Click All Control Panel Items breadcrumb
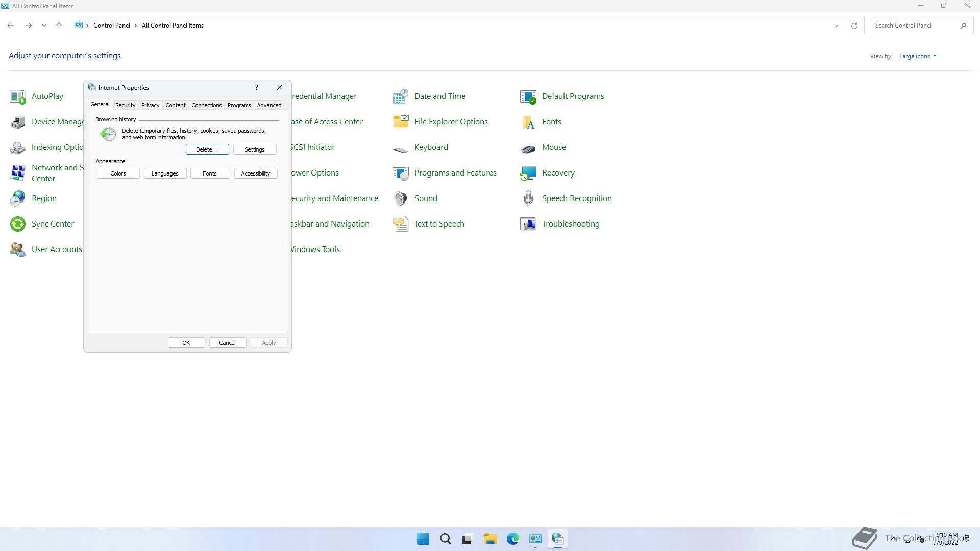This screenshot has height=551, width=980. tap(173, 26)
